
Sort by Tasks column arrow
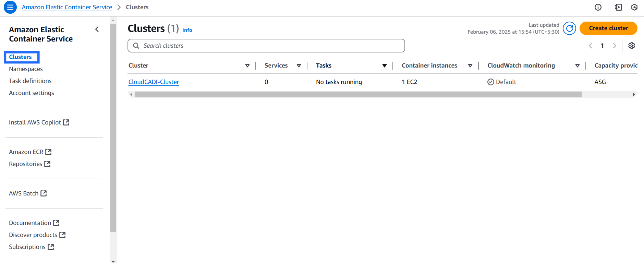pyautogui.click(x=385, y=65)
